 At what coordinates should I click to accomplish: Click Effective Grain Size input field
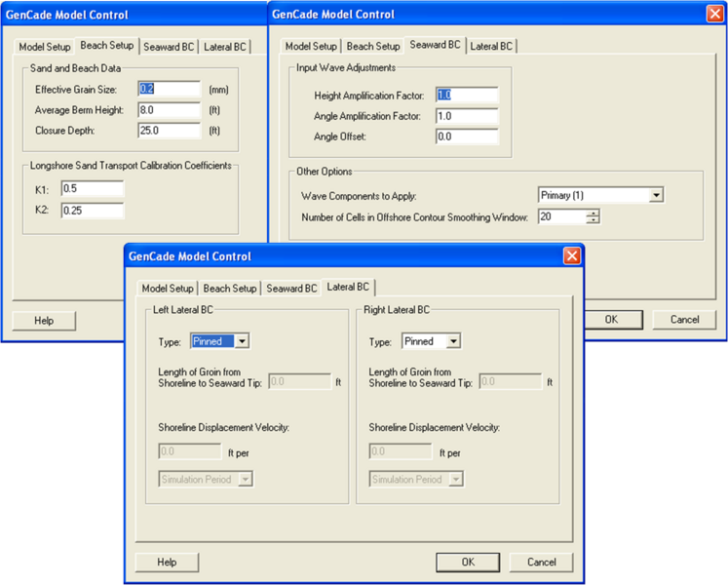[x=169, y=89]
